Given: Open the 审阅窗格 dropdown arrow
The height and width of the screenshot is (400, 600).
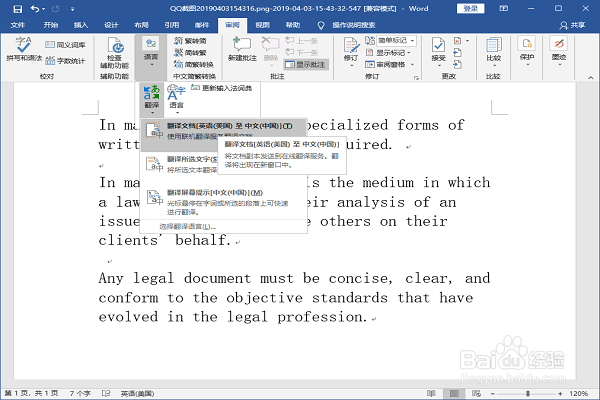Looking at the screenshot, I should click(412, 64).
